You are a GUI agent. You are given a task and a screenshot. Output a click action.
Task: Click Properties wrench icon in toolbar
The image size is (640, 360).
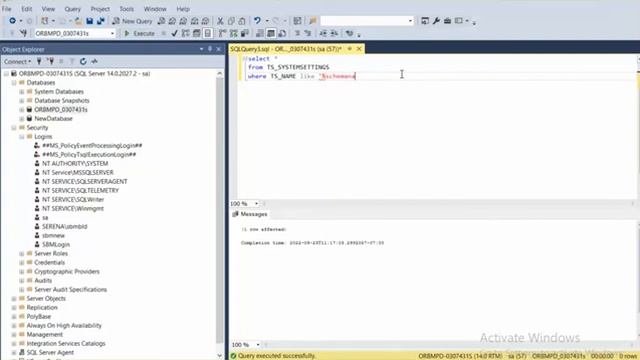pyautogui.click(x=436, y=21)
